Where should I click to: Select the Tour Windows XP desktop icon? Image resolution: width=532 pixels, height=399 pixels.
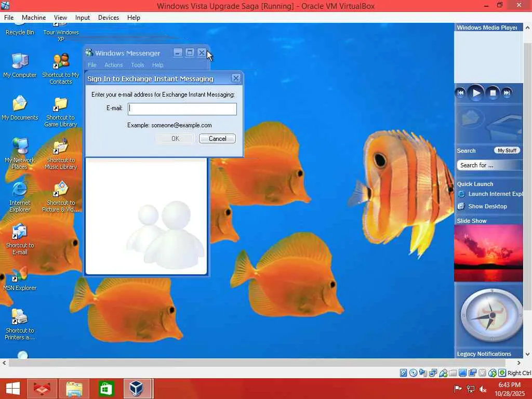pos(61,33)
